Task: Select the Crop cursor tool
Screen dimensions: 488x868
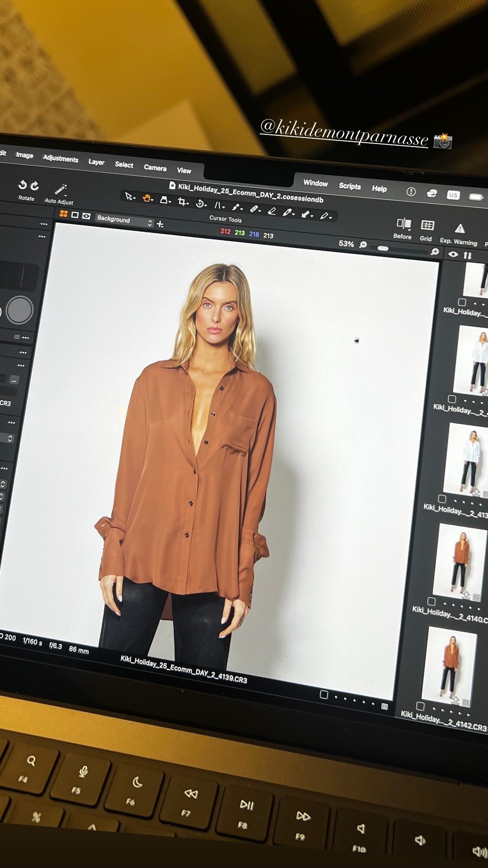Action: pyautogui.click(x=182, y=201)
